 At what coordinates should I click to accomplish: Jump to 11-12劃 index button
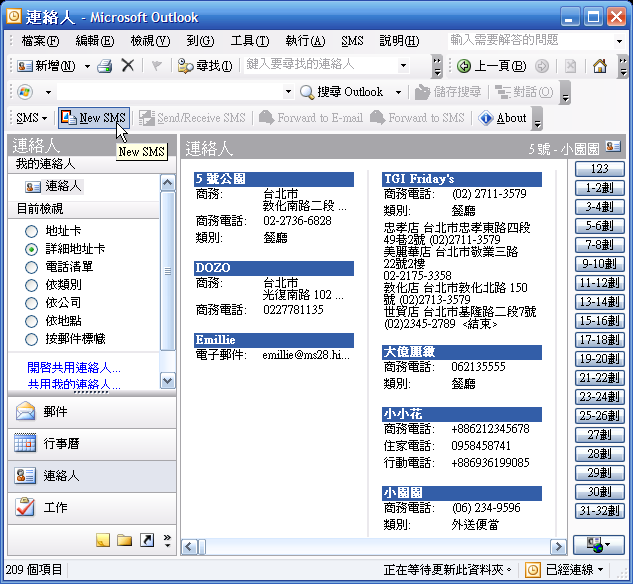point(599,283)
